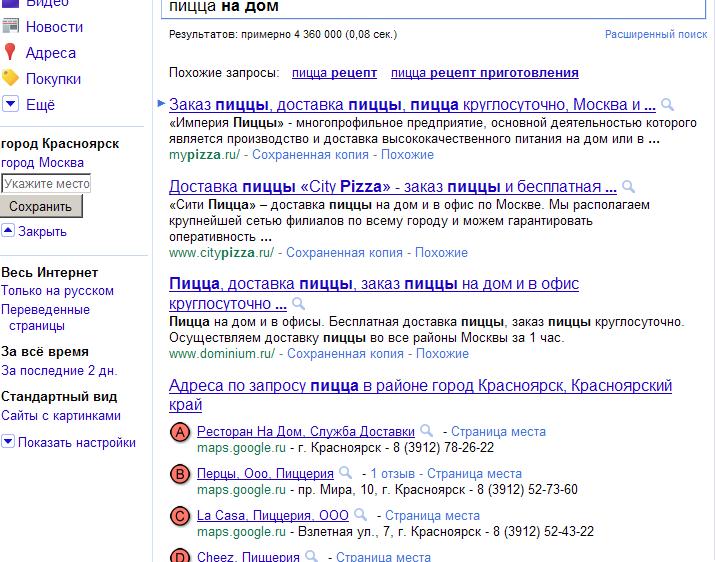Open the Ещё menu label
The width and height of the screenshot is (716, 562).
tap(40, 105)
